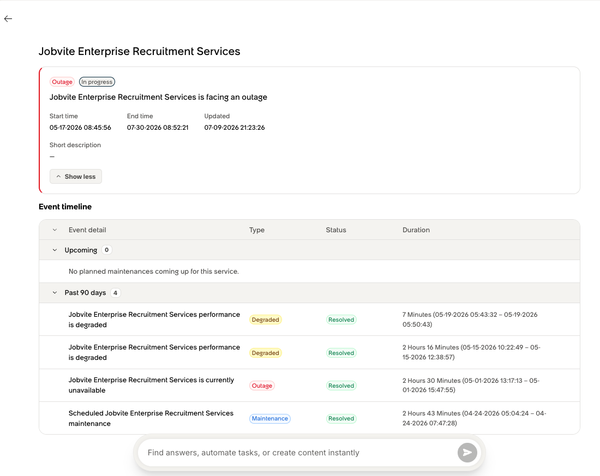Click the Maintenance type badge

click(270, 419)
